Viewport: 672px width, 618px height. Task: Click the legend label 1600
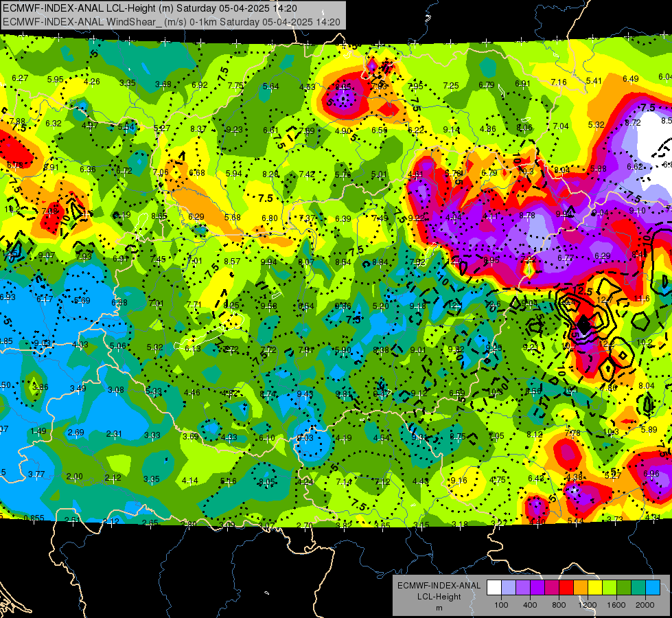[x=616, y=605]
